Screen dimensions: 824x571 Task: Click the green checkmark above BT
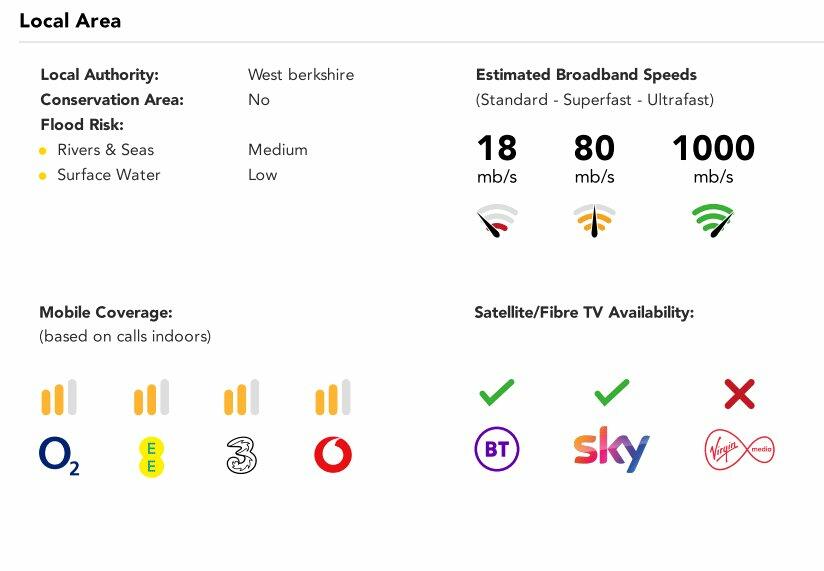point(497,392)
